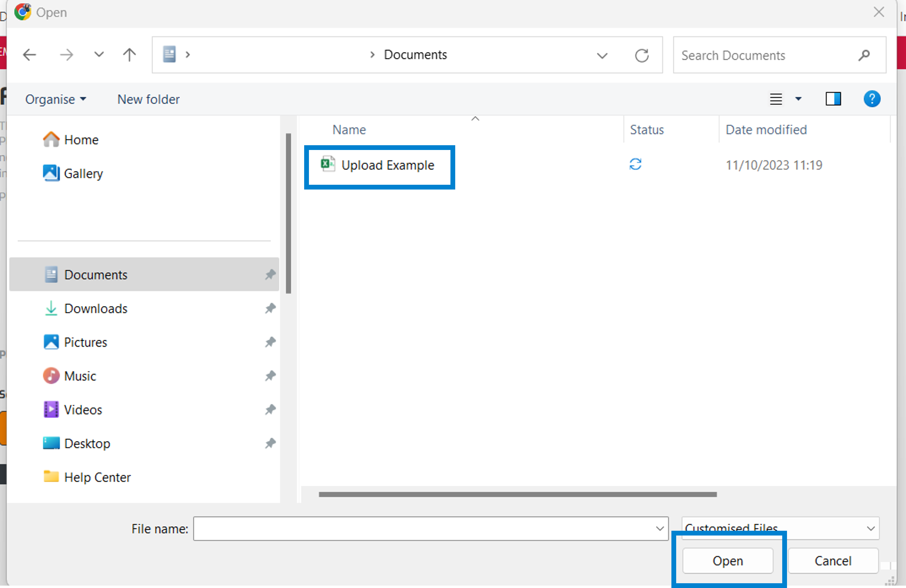Go forward to next folder

(66, 55)
